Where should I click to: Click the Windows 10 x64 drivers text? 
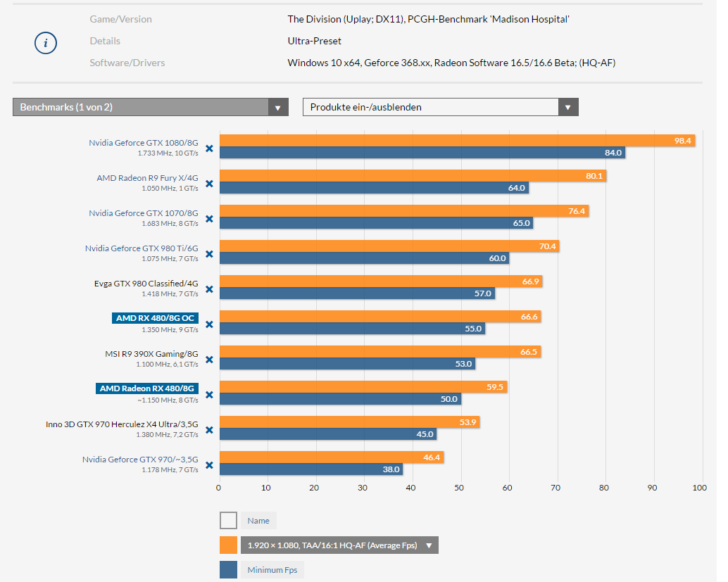pos(451,63)
